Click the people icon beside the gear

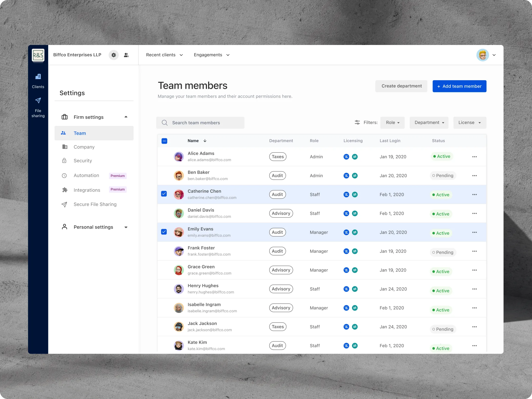click(126, 55)
